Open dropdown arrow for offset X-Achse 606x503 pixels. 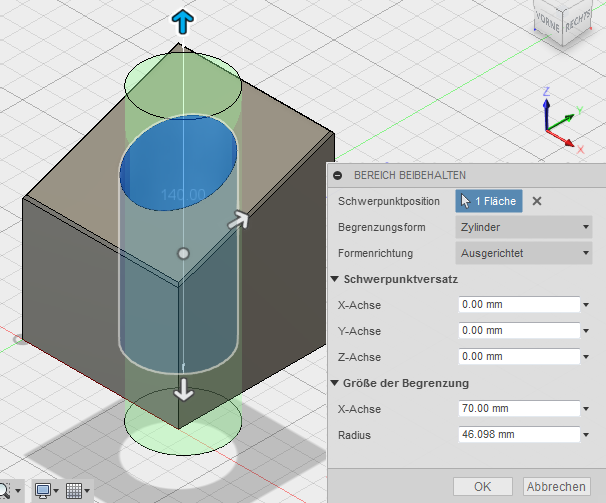click(x=586, y=305)
